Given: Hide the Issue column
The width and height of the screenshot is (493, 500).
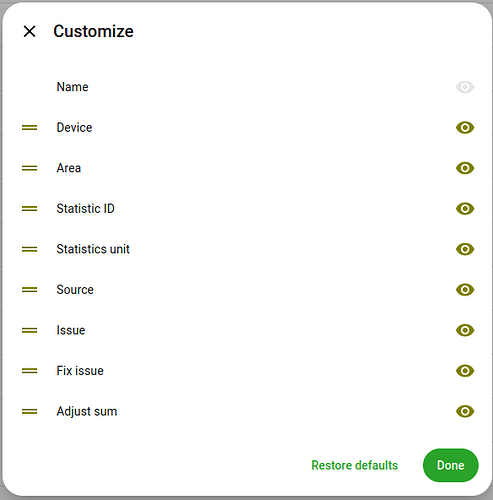Looking at the screenshot, I should pos(465,330).
